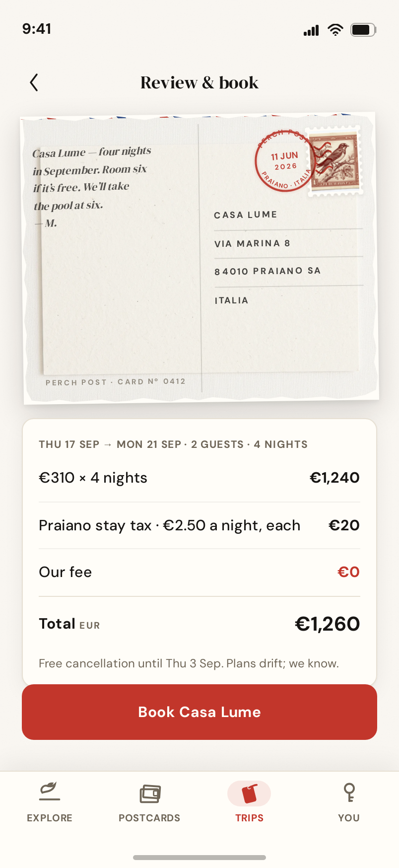Tap the cellular signal bars
Screen dimensions: 399x868
click(x=311, y=30)
